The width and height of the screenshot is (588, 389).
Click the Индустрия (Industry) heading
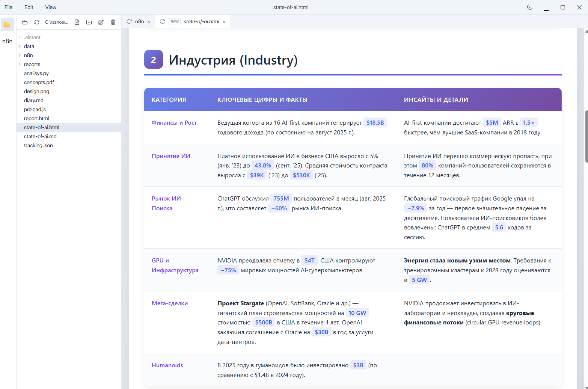(x=233, y=60)
